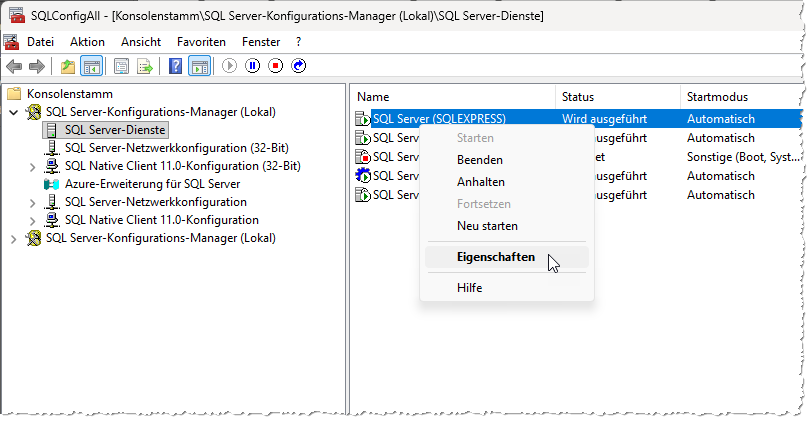Screen dimensions: 810x422
Task: Toggle the show/hide console tree icon
Action: click(x=91, y=66)
